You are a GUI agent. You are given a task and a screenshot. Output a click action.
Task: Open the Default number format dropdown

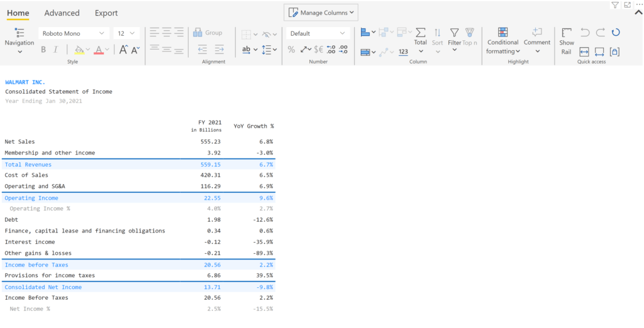tap(318, 33)
